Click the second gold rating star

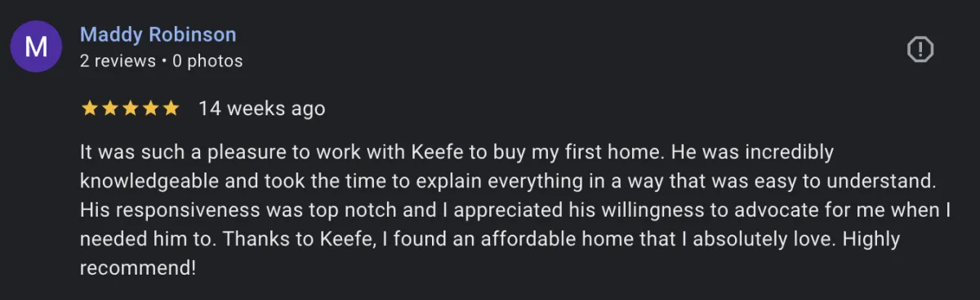[x=109, y=109]
